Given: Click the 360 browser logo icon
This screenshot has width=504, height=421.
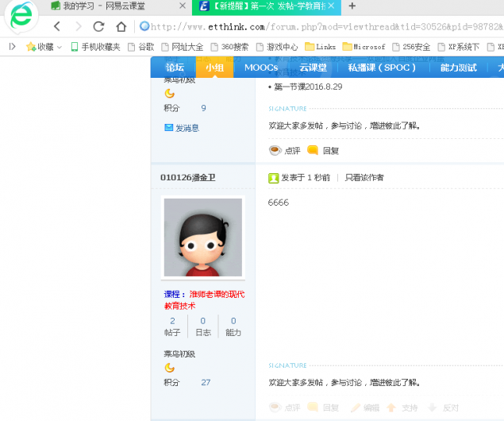Looking at the screenshot, I should [21, 16].
